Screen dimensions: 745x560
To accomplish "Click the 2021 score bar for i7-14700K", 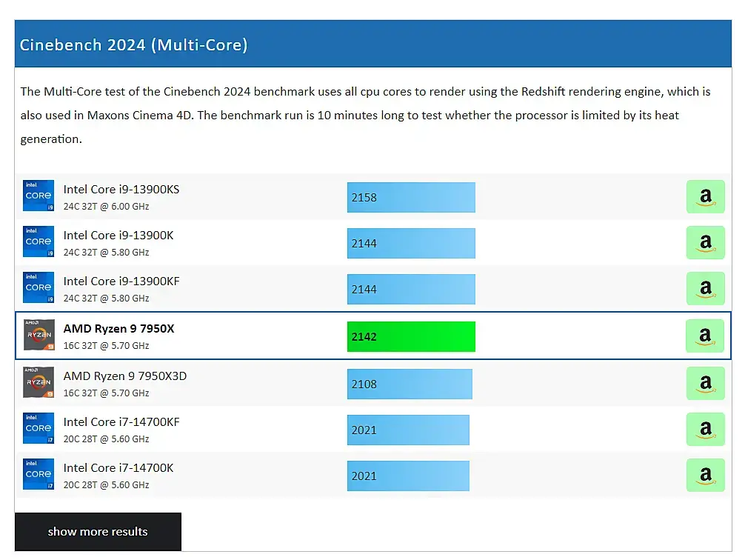I will (408, 476).
